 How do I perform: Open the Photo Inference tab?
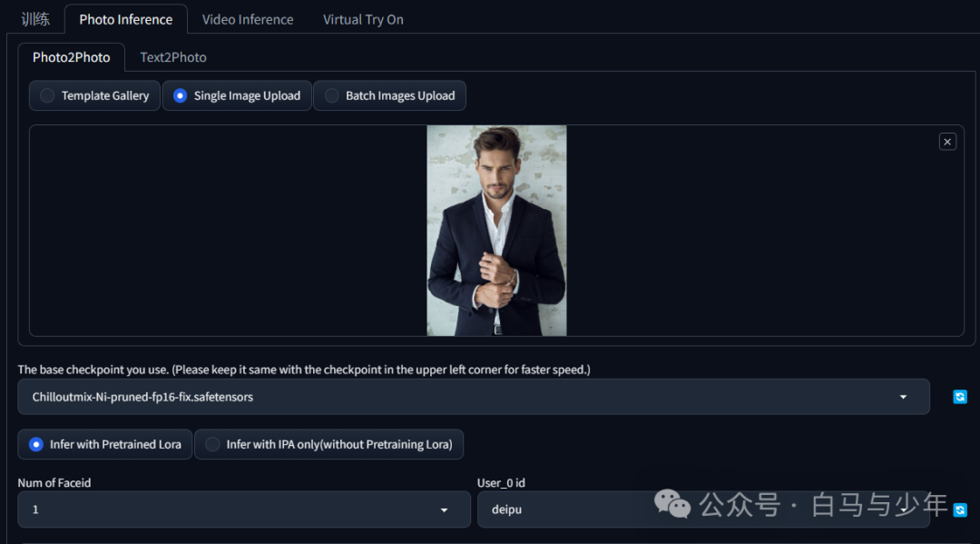click(125, 19)
